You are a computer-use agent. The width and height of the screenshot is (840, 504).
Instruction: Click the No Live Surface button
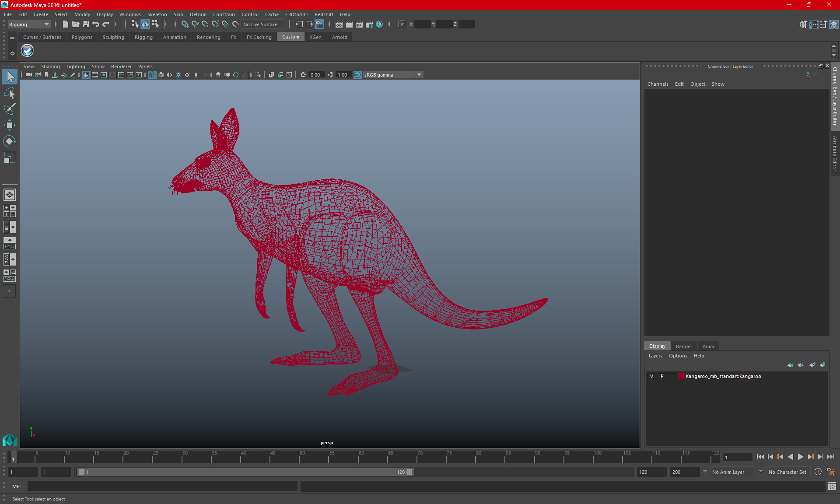[260, 24]
